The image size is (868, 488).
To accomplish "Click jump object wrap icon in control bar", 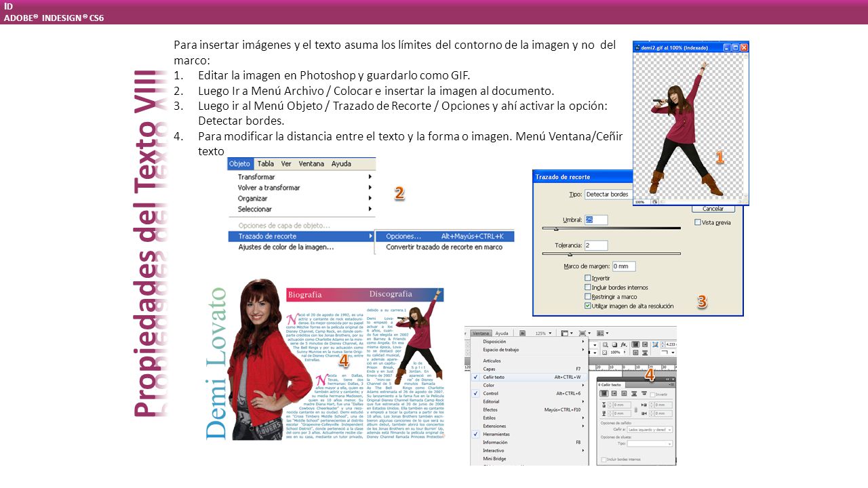I will pos(645,352).
